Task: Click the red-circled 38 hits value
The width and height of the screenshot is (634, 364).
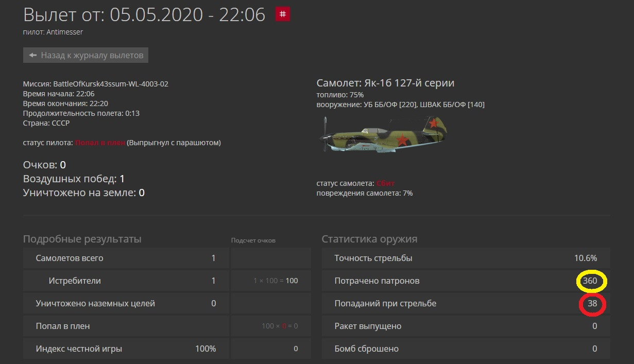Action: (x=592, y=303)
